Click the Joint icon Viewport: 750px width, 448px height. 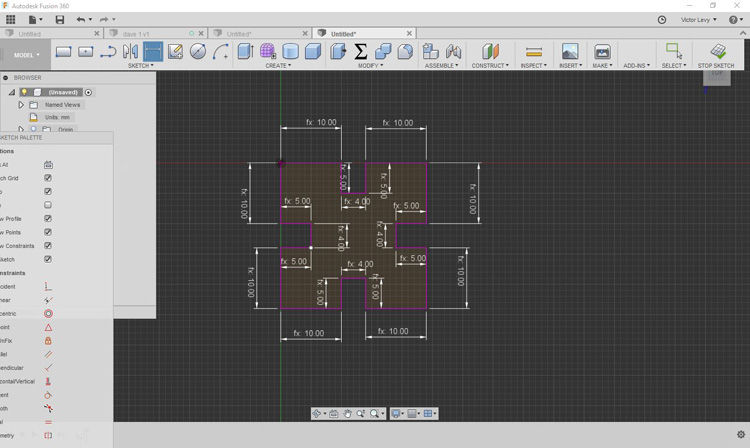point(453,51)
